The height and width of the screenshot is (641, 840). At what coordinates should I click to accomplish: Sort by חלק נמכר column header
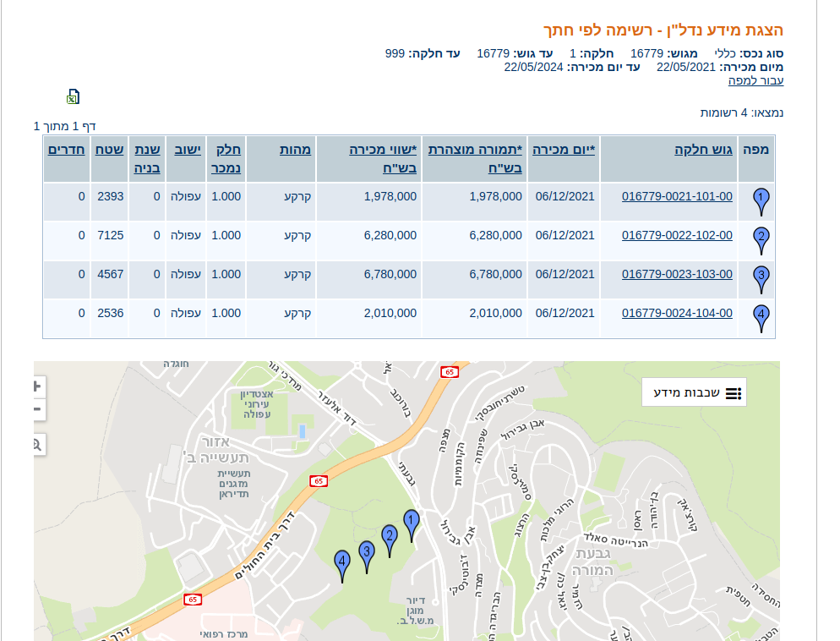tap(226, 159)
